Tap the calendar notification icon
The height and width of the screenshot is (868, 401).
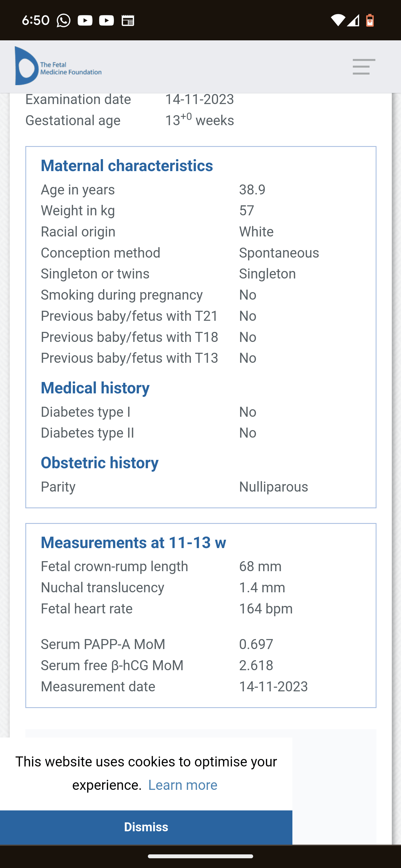point(128,21)
